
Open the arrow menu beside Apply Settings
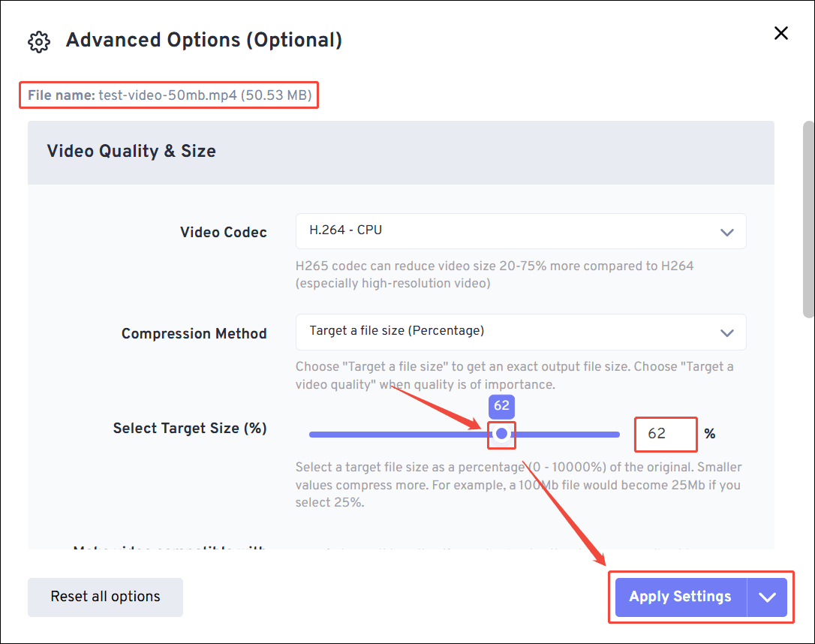pyautogui.click(x=767, y=597)
